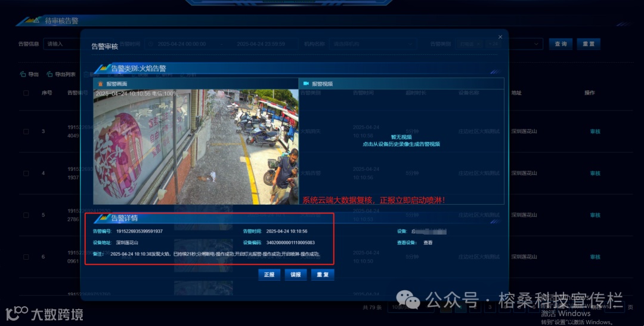
Task: Expand the 告警类别 dropdown arrow
Action: (x=536, y=44)
